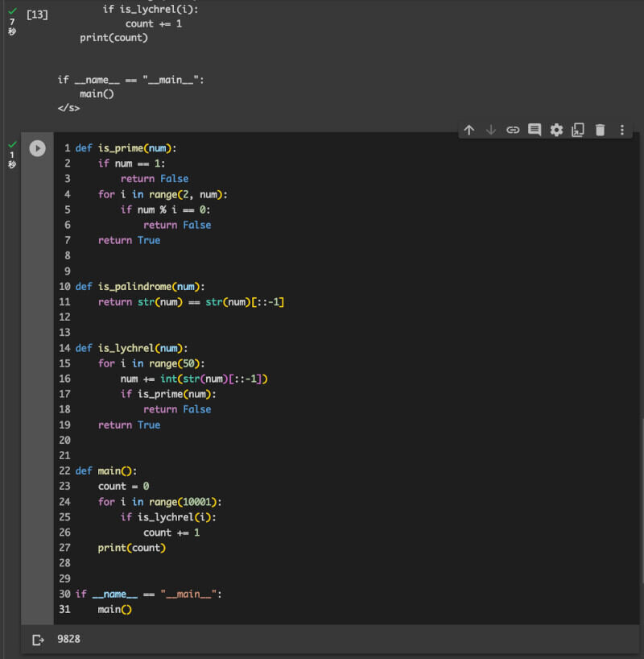The image size is (644, 659).
Task: Click line number 31 in the gutter
Action: pos(64,609)
